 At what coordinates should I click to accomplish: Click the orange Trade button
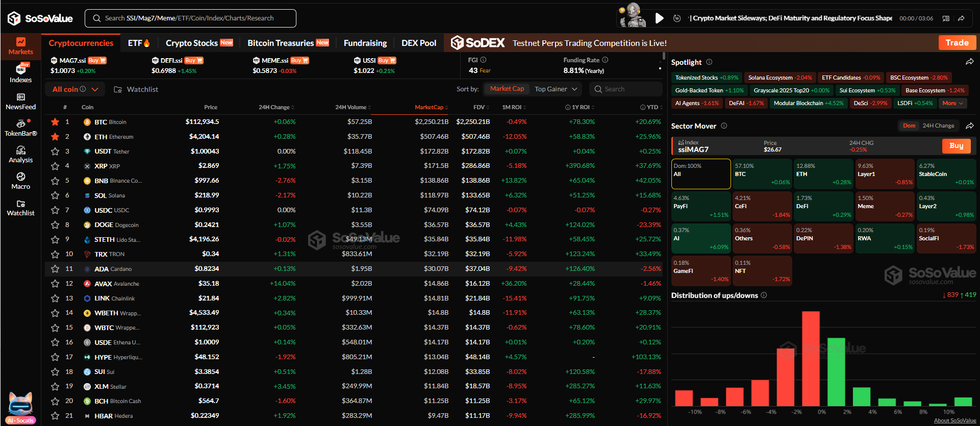[x=957, y=43]
